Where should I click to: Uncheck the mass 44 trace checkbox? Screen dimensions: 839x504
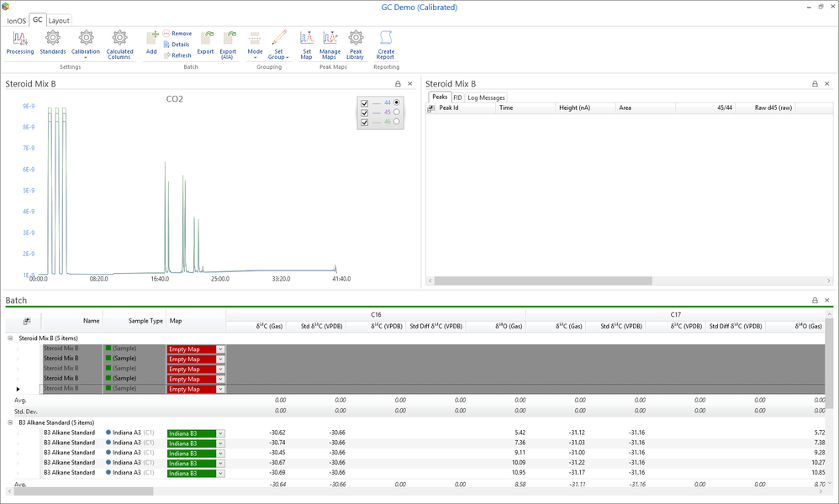[x=364, y=102]
